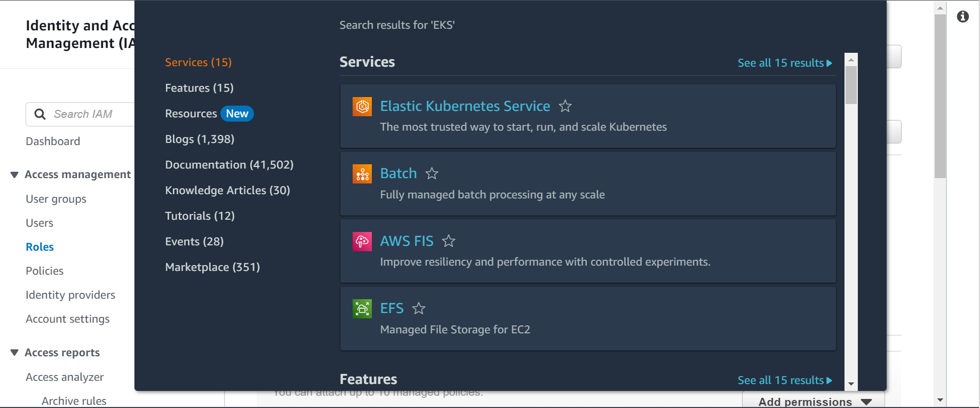The height and width of the screenshot is (408, 980).
Task: See all 15 results for Services
Action: click(785, 63)
